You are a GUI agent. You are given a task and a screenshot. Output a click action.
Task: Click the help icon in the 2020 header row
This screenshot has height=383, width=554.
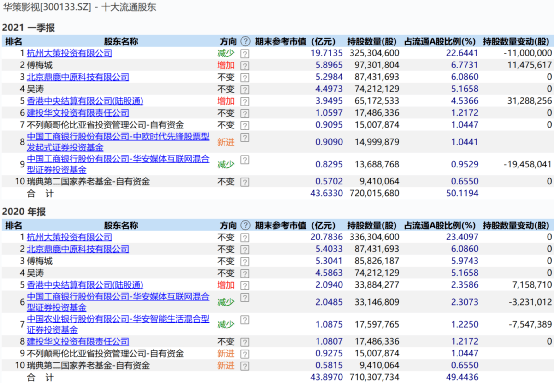click(245, 225)
